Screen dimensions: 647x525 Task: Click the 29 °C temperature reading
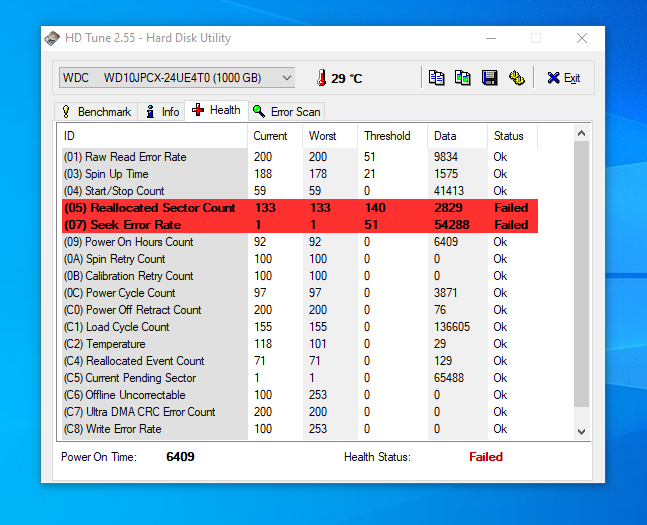[x=347, y=78]
